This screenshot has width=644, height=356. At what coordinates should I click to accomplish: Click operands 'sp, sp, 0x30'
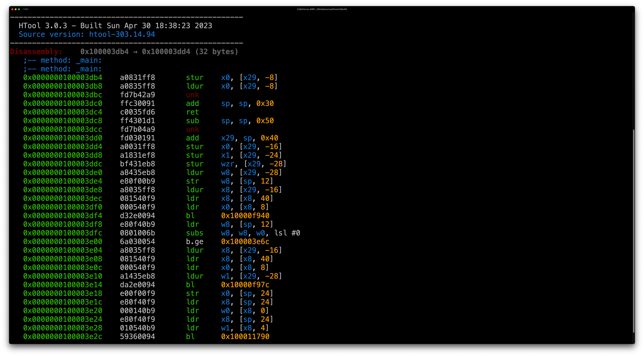point(248,103)
